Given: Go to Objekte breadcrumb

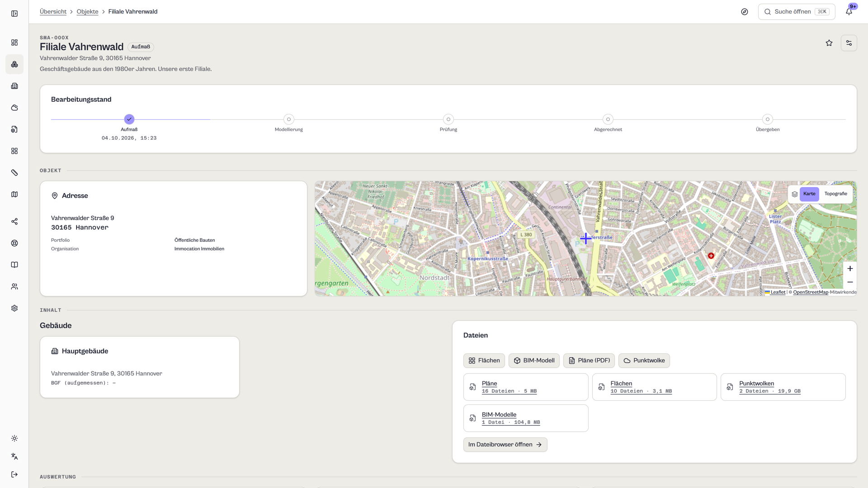Looking at the screenshot, I should point(87,12).
